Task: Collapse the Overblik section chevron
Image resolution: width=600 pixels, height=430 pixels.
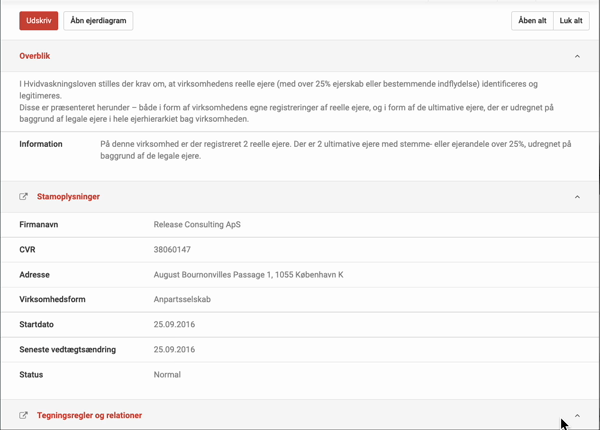Action: pyautogui.click(x=577, y=56)
